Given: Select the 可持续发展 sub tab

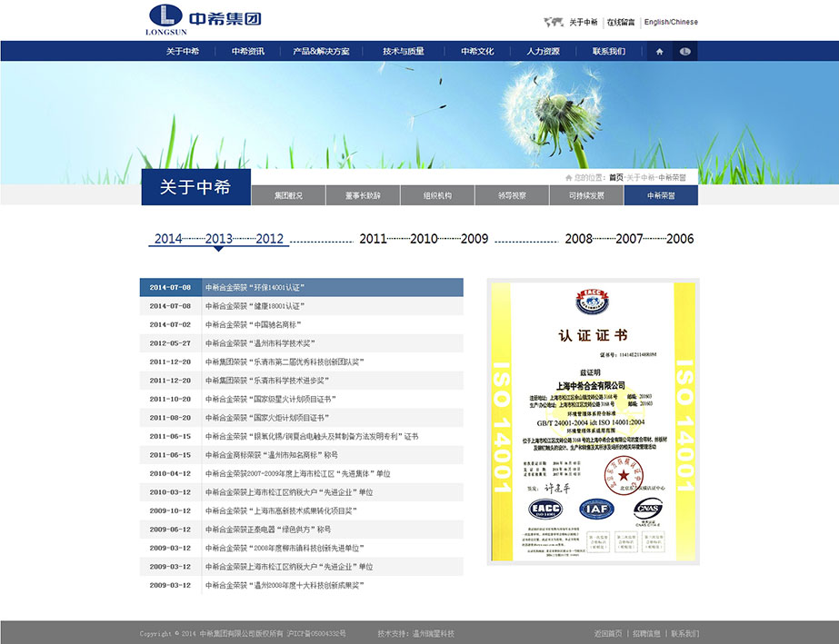Looking at the screenshot, I should click(x=586, y=195).
